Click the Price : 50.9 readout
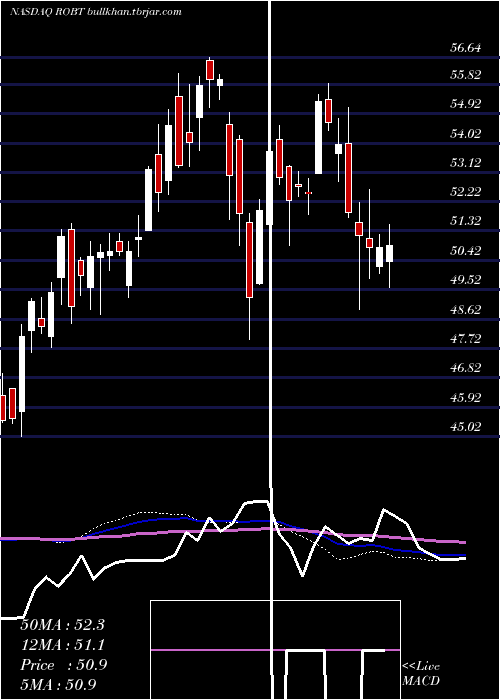The height and width of the screenshot is (700, 500). 63,665
